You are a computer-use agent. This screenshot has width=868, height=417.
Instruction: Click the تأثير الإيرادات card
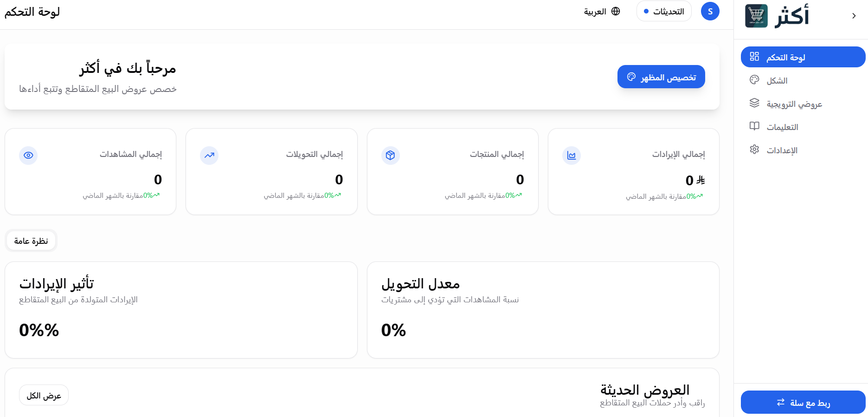(x=181, y=310)
